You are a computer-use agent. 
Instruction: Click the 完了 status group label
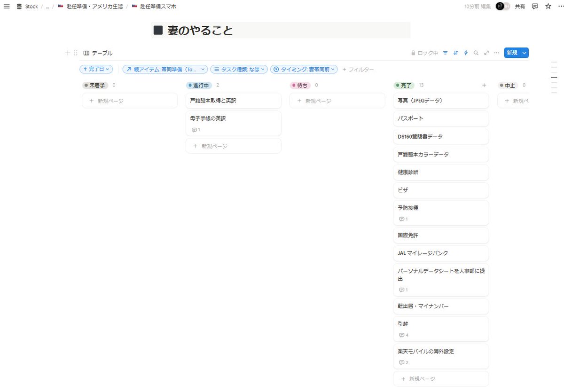[404, 86]
